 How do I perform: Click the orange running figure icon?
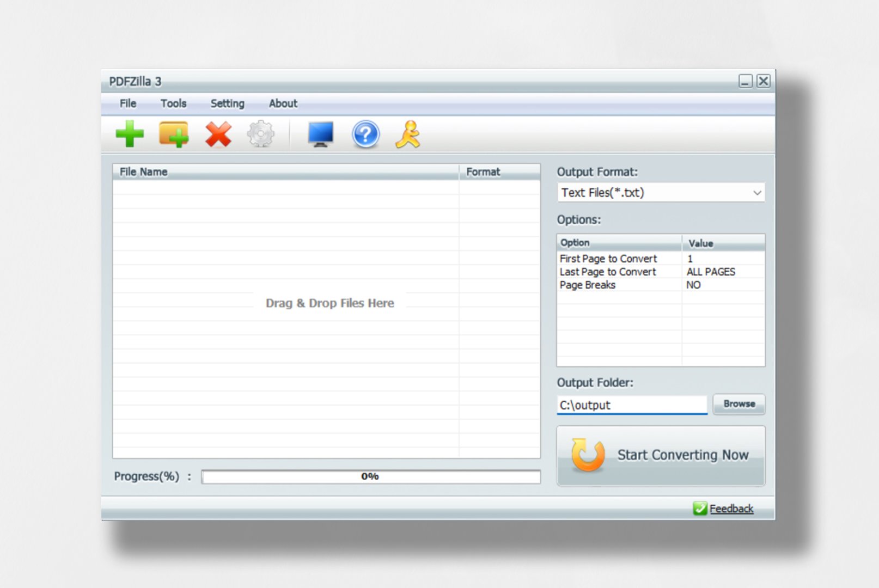click(x=408, y=134)
